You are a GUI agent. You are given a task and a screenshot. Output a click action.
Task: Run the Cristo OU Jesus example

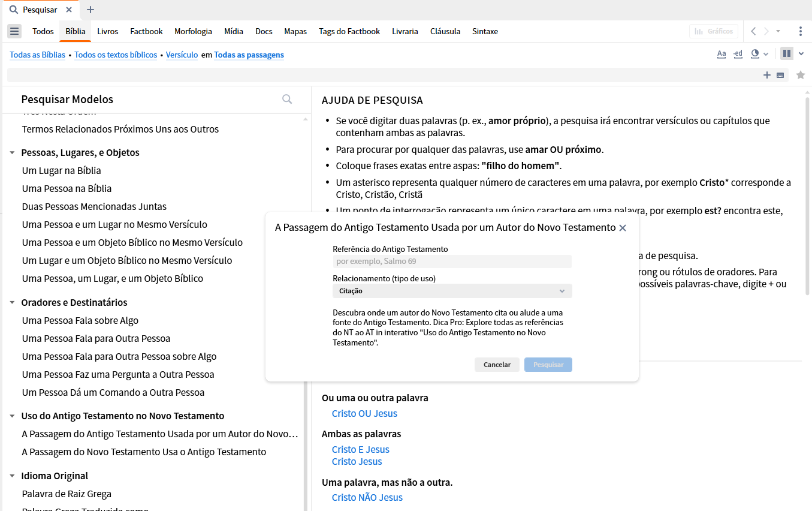364,413
